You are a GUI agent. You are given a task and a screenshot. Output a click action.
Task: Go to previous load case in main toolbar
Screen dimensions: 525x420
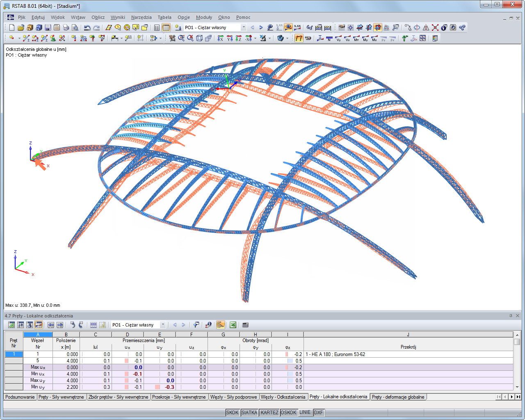click(x=252, y=27)
